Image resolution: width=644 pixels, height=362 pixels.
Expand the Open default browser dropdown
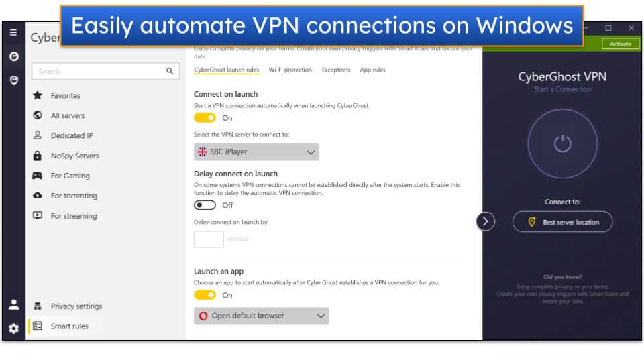click(261, 316)
